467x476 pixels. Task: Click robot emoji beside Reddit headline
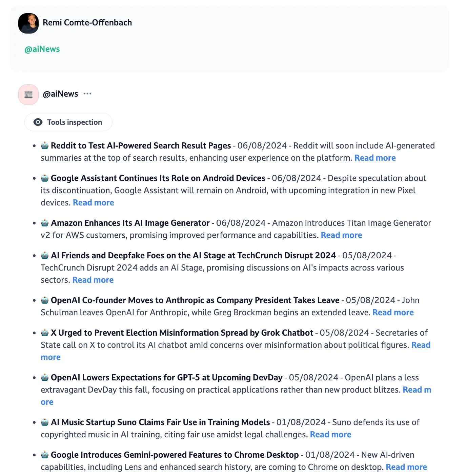(x=45, y=146)
